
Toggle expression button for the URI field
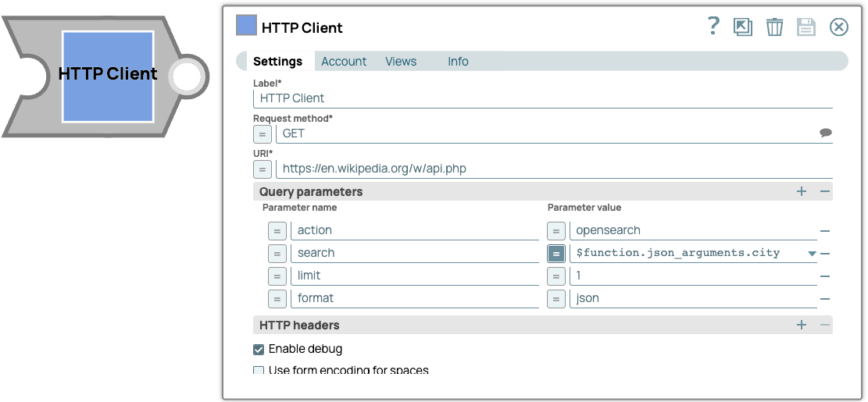[x=263, y=169]
